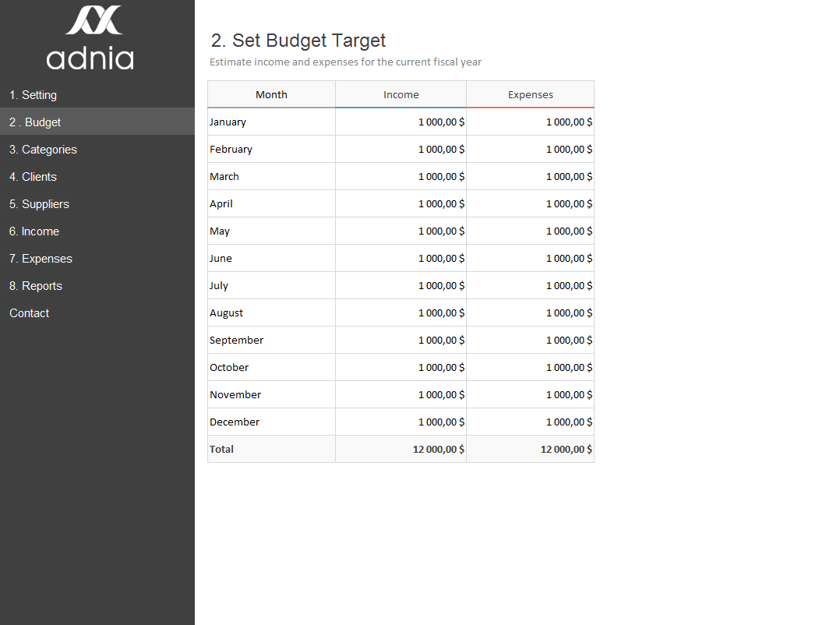Click October expenses cell

click(x=531, y=368)
